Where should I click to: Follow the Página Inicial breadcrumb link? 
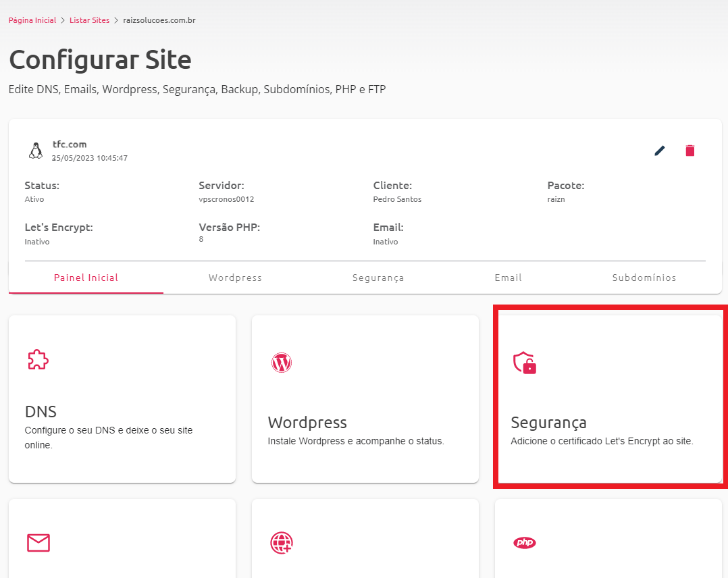pos(32,20)
